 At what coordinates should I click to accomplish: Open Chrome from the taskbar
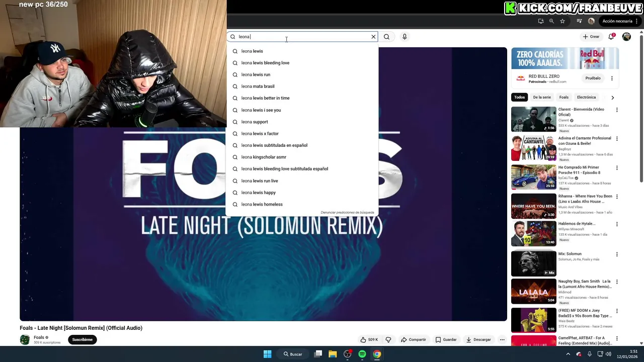tap(377, 354)
